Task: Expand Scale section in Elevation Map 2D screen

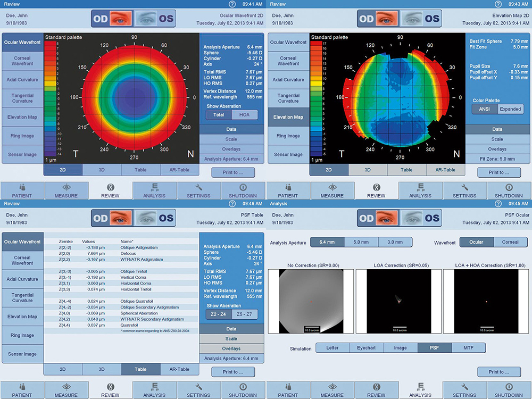Action: tap(497, 139)
